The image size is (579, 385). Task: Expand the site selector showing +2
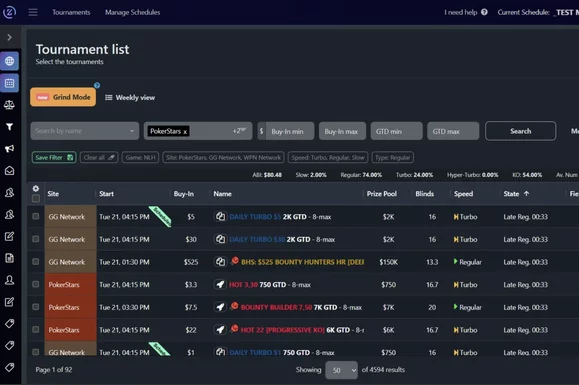pyautogui.click(x=239, y=131)
